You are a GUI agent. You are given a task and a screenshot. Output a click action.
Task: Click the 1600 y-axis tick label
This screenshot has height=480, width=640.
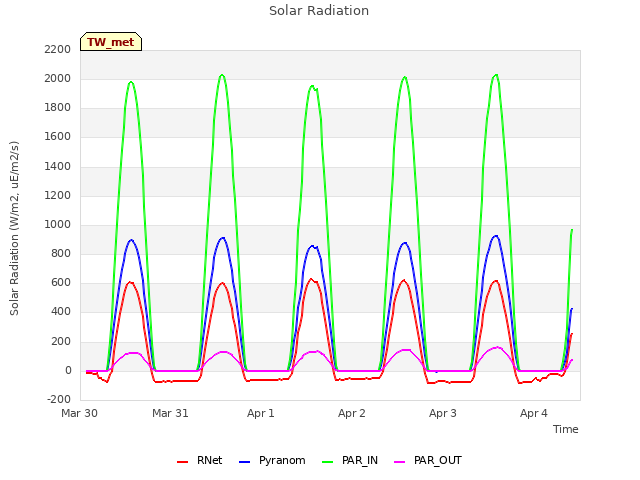pyautogui.click(x=58, y=136)
